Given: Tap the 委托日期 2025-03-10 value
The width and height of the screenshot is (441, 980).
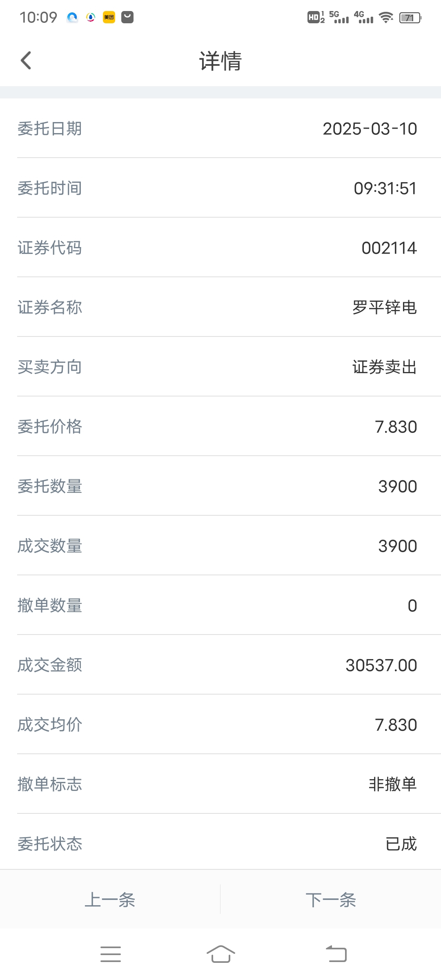Looking at the screenshot, I should 370,129.
